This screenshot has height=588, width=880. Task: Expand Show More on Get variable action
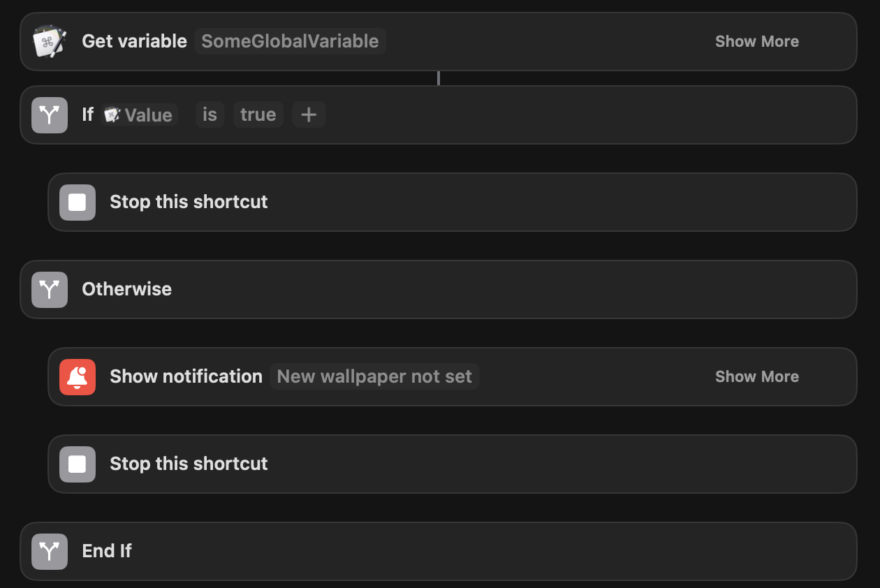tap(756, 41)
